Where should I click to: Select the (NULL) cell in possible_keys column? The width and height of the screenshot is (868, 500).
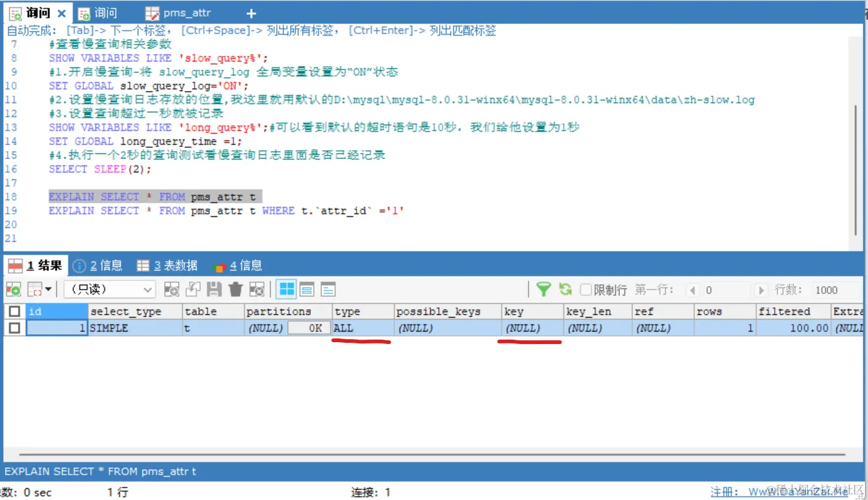[x=447, y=328]
